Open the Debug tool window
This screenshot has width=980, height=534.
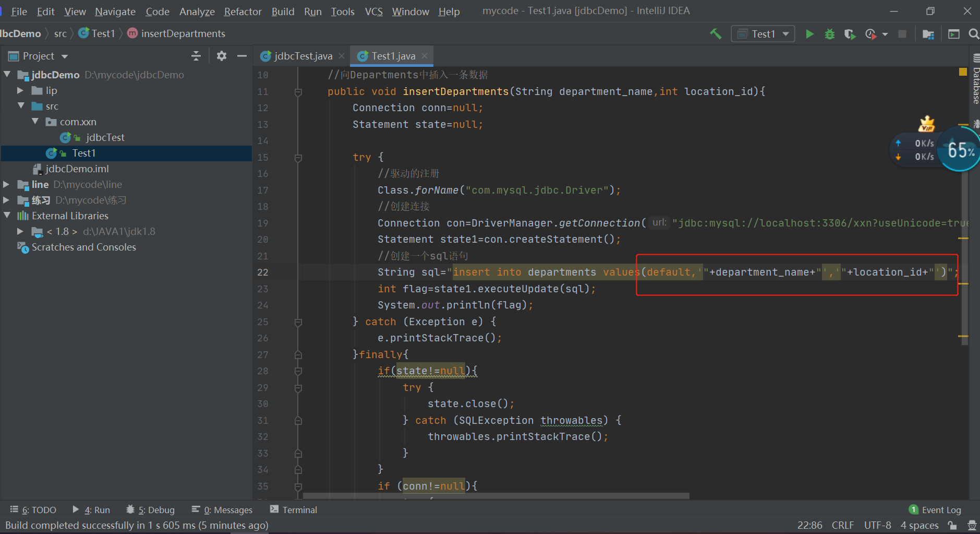(150, 510)
